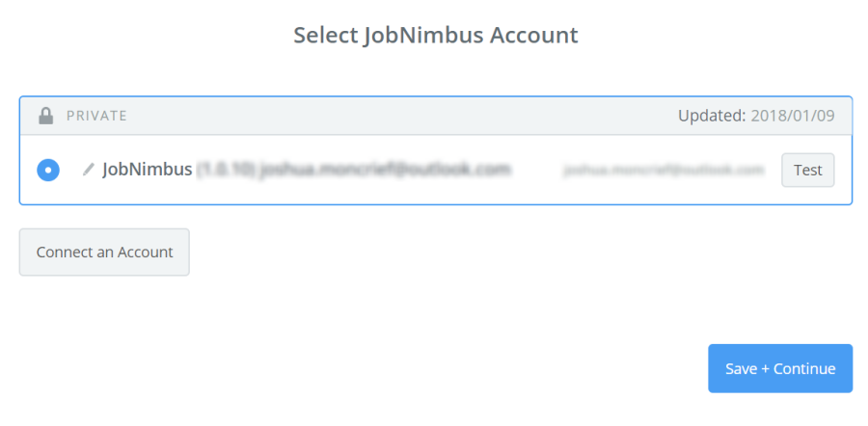Click the large blurred email in account title

point(385,170)
